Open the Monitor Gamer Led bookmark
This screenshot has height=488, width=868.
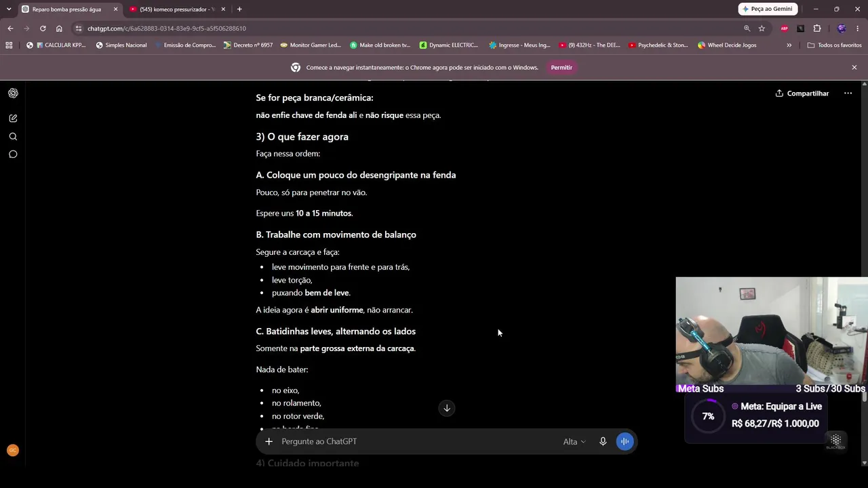coord(310,45)
